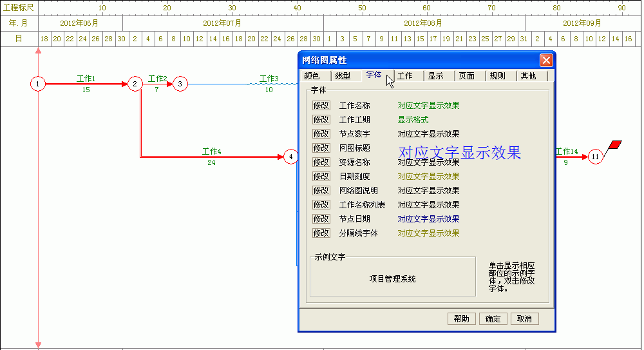Click the green 显示格式 sample text
Screen dimensions: 644x350
pos(413,120)
